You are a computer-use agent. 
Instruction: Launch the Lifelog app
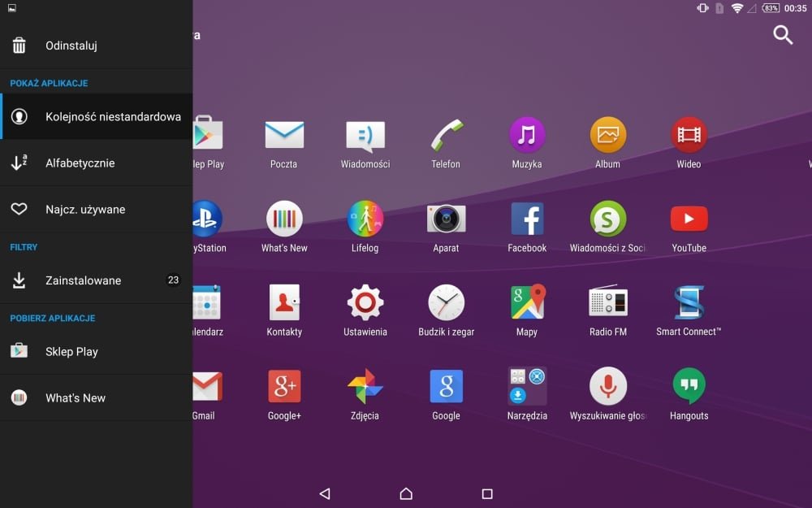365,219
